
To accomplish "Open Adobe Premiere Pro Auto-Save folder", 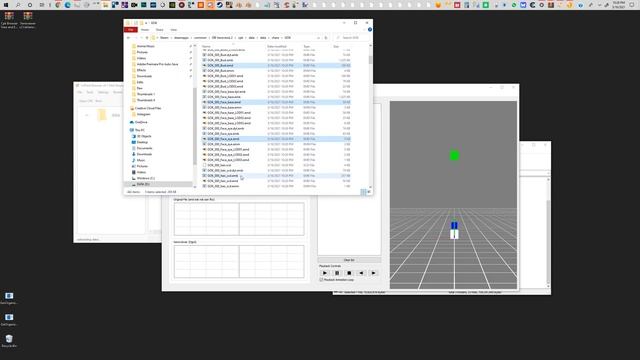I will click(x=157, y=64).
